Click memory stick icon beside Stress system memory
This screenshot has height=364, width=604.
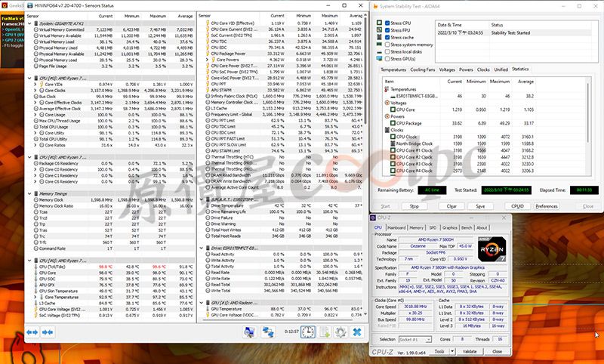point(380,45)
